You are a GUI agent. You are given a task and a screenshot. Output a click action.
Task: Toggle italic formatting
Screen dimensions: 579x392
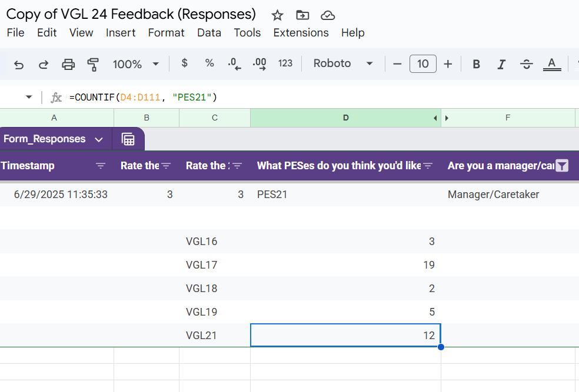[501, 65]
